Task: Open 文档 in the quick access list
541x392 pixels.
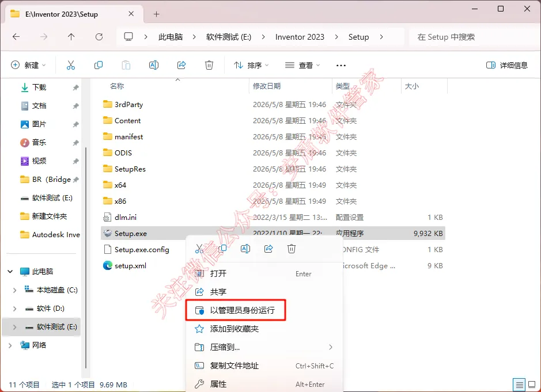Action: pyautogui.click(x=39, y=105)
